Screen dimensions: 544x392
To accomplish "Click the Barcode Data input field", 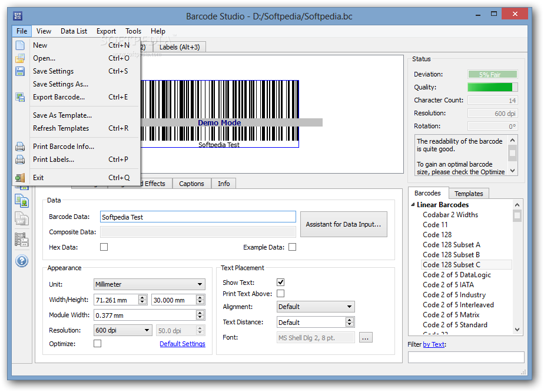I will tap(198, 217).
